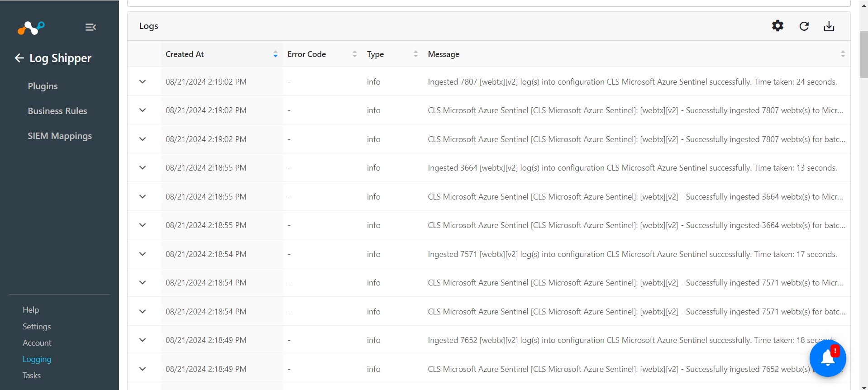This screenshot has height=390, width=868.
Task: Sort logs by Error Code
Action: click(354, 54)
